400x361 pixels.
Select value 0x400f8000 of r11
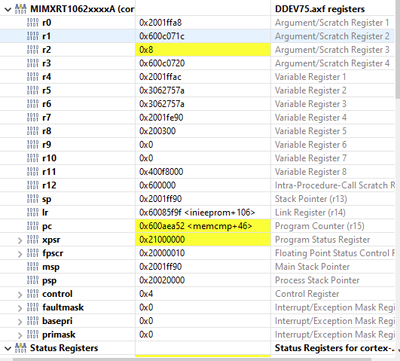(161, 172)
